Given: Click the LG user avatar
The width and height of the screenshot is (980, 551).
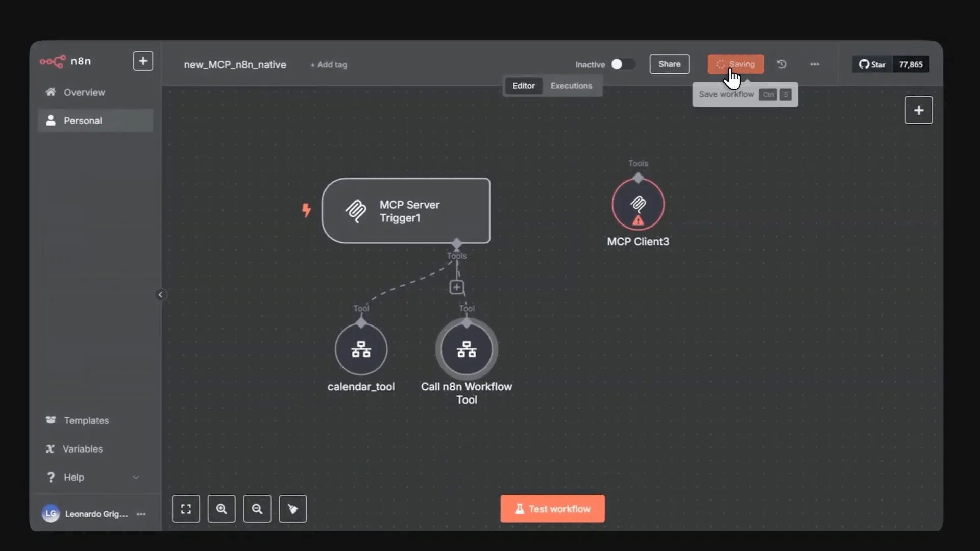Looking at the screenshot, I should [x=51, y=514].
